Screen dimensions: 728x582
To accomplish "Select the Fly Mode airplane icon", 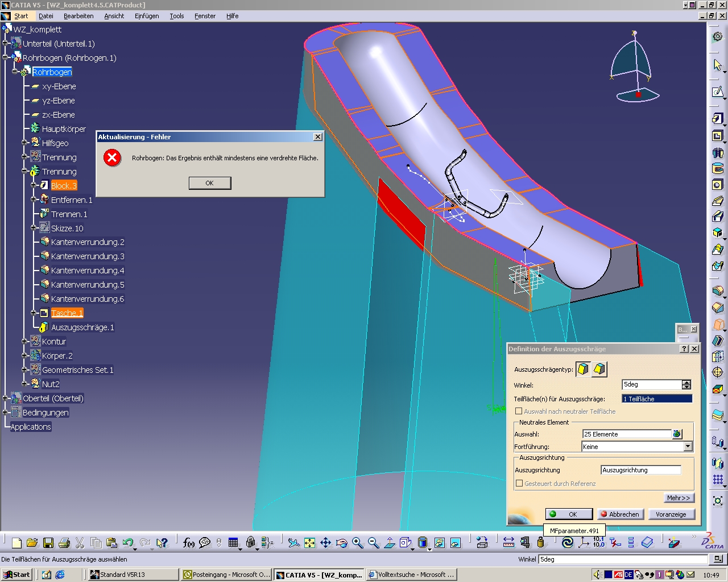I will pyautogui.click(x=293, y=543).
